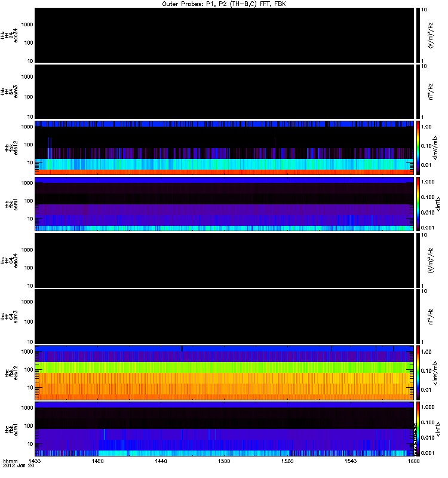Screen dimensions: 448x478
Task: Click the 1000 frequency tick on thb eac34 axis
Action: 27,24
